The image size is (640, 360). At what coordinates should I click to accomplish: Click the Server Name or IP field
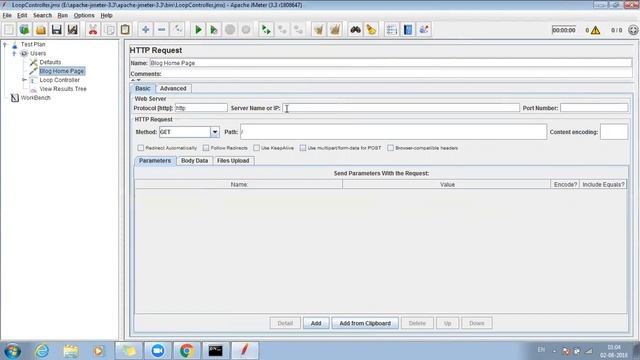click(x=401, y=108)
